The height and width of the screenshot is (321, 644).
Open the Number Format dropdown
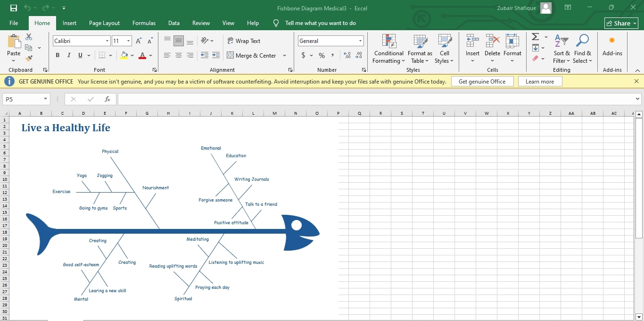click(x=360, y=41)
